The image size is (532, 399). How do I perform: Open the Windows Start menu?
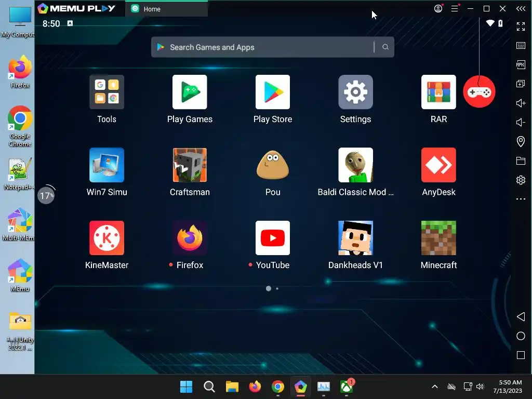point(186,387)
